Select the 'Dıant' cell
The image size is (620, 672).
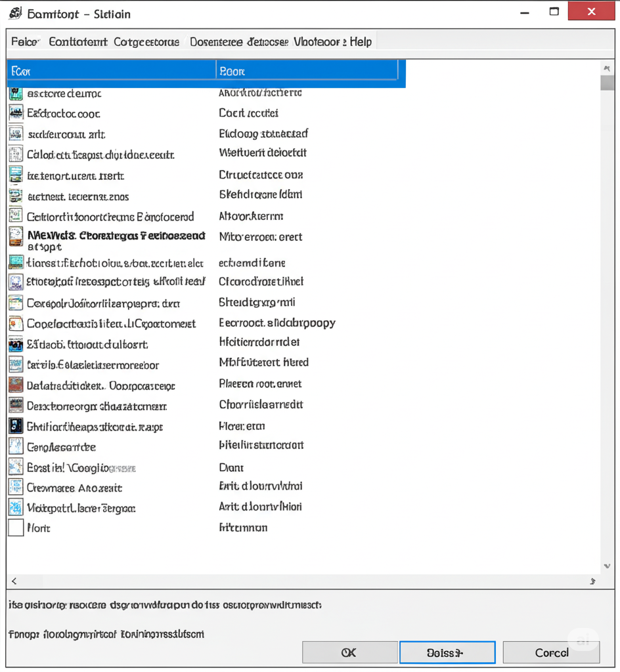tap(231, 467)
